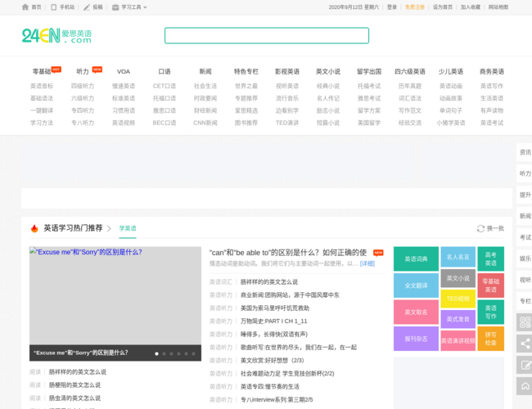Click the 雅思考试 submenu link
This screenshot has width=532, height=409.
[369, 98]
